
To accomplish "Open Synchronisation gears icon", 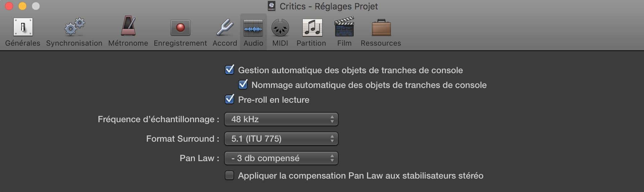I will (x=74, y=27).
